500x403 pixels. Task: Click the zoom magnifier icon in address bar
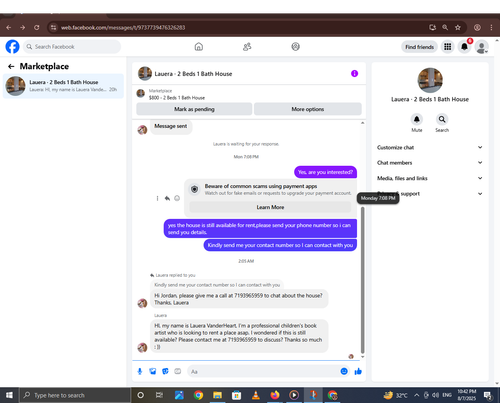(445, 27)
